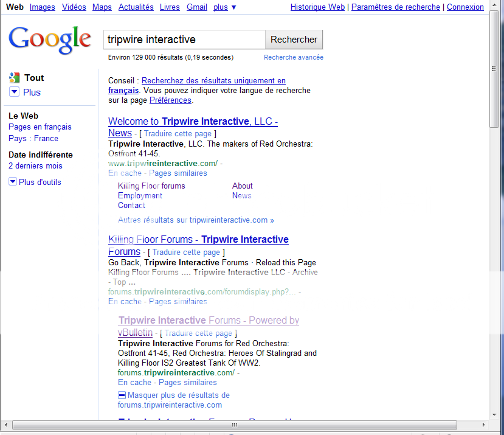Filter by Pages en français
Image resolution: width=504 pixels, height=435 pixels.
[40, 127]
